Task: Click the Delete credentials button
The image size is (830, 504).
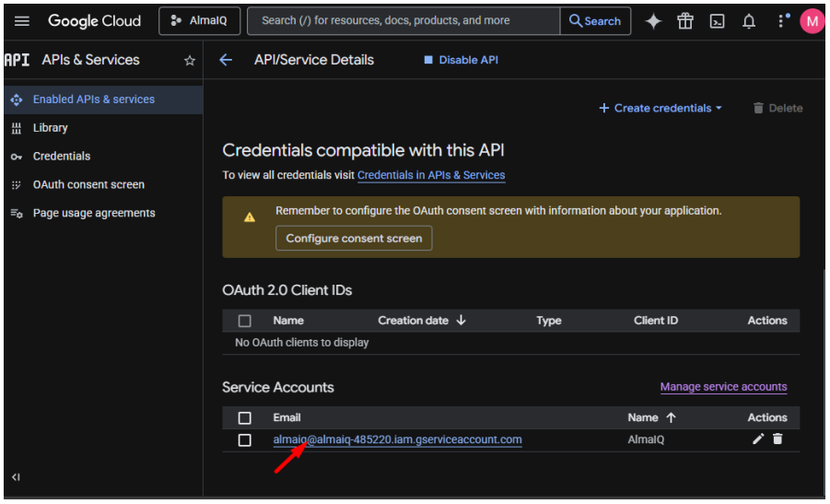Action: pyautogui.click(x=777, y=108)
